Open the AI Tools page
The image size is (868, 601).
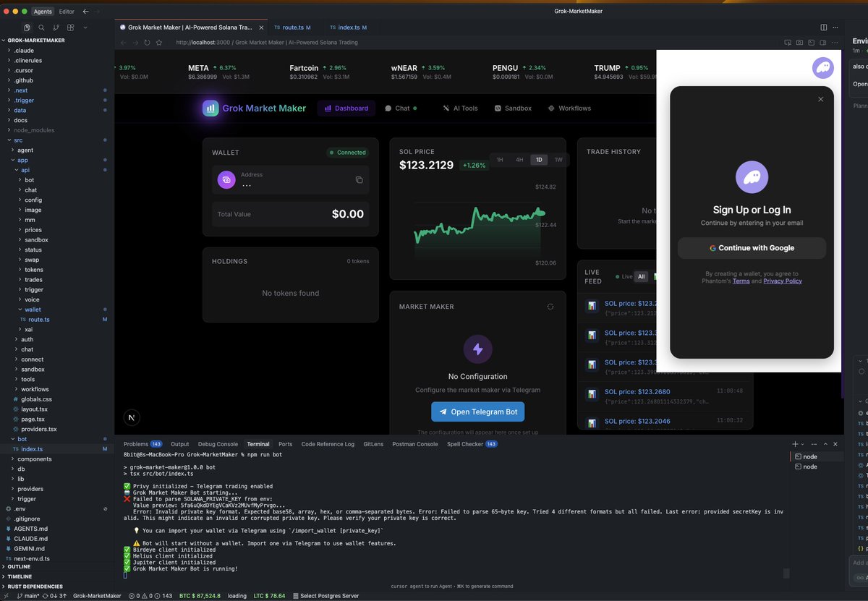tap(460, 108)
